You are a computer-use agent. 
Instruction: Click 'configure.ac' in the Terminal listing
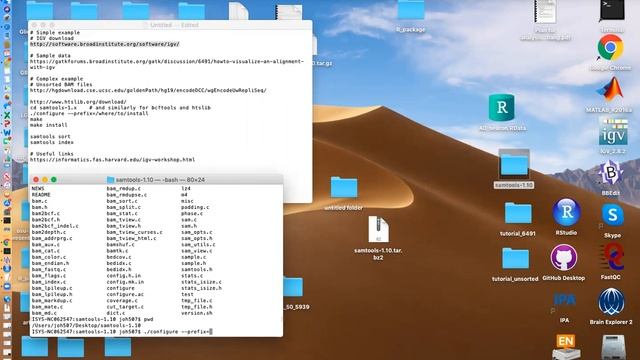tap(125, 294)
